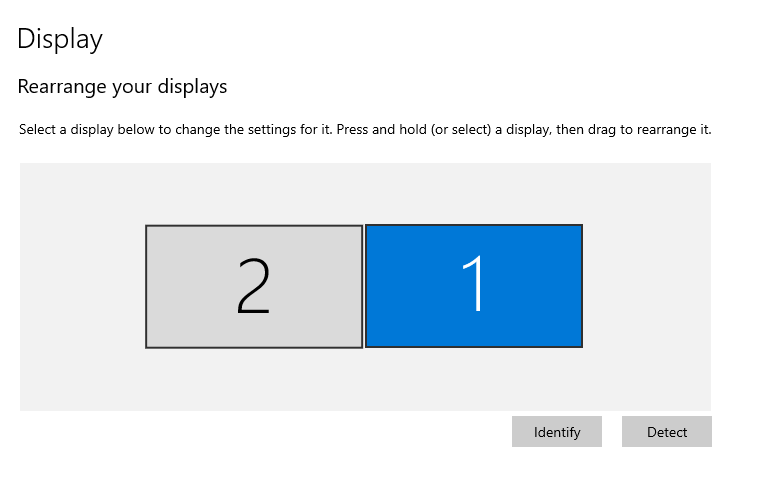Click the Detect button

pos(667,432)
